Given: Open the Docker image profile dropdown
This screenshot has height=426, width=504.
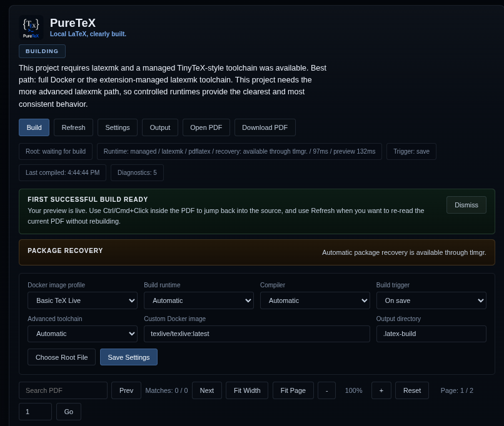Looking at the screenshot, I should click(x=82, y=300).
